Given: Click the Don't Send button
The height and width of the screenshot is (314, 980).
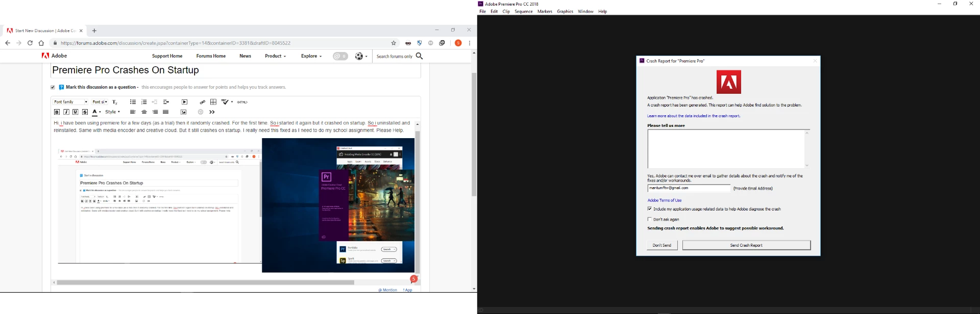Looking at the screenshot, I should pyautogui.click(x=662, y=245).
